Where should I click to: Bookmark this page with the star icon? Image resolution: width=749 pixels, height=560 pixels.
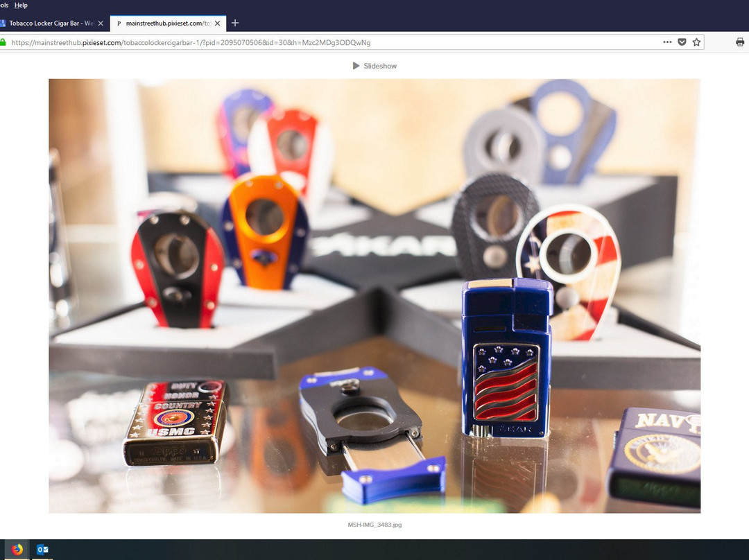coord(696,42)
